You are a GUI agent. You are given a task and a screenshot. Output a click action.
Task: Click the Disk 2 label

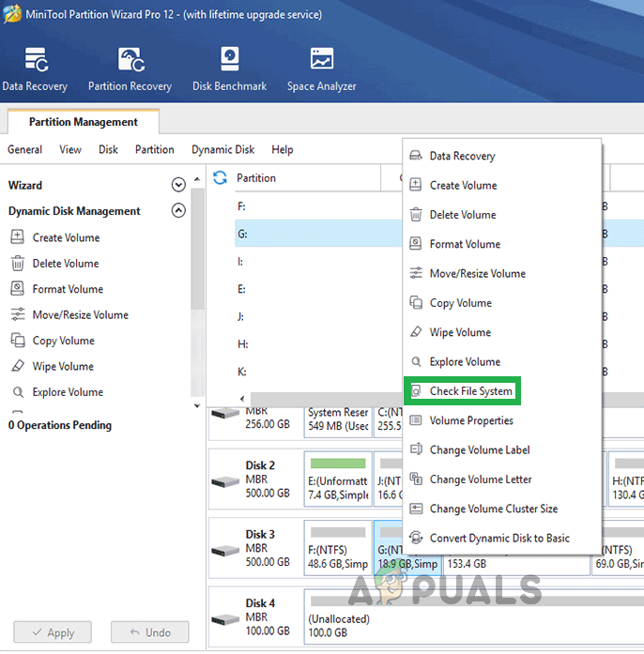tap(260, 465)
